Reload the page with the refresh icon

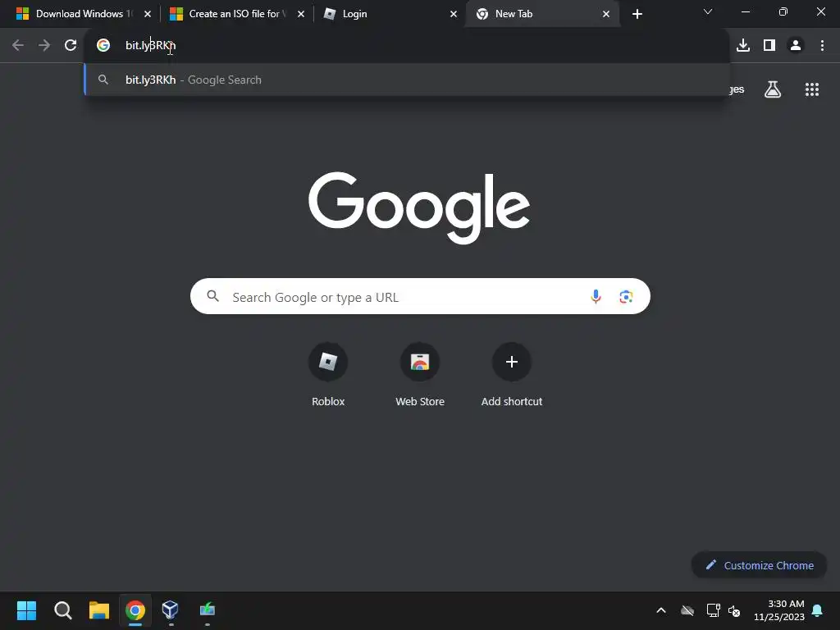coord(71,46)
